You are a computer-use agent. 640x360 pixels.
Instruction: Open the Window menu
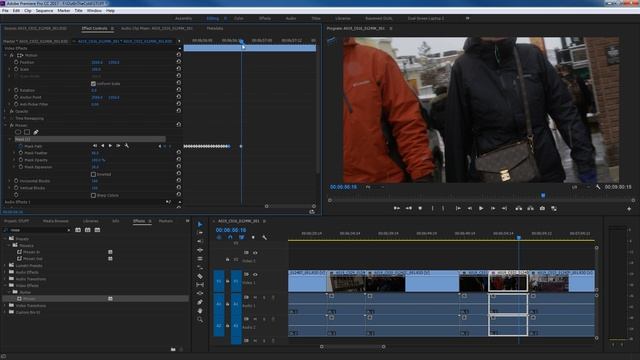(x=94, y=11)
